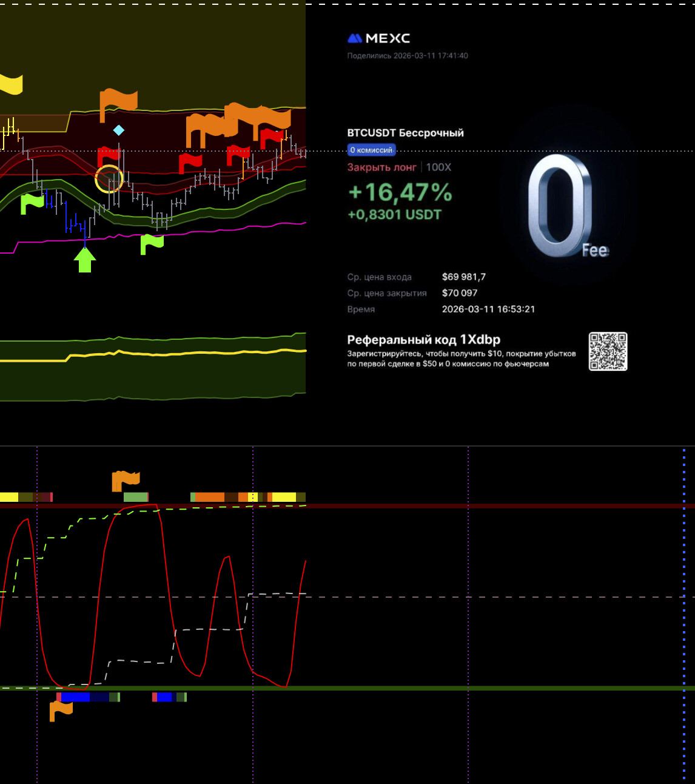Click the close price $70 097
695x784 pixels.
coord(459,293)
